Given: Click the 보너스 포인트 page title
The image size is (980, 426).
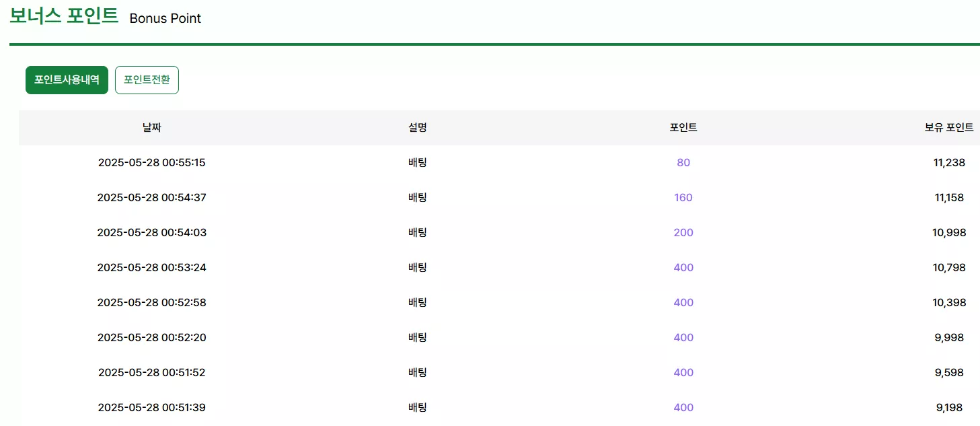Looking at the screenshot, I should pyautogui.click(x=64, y=16).
